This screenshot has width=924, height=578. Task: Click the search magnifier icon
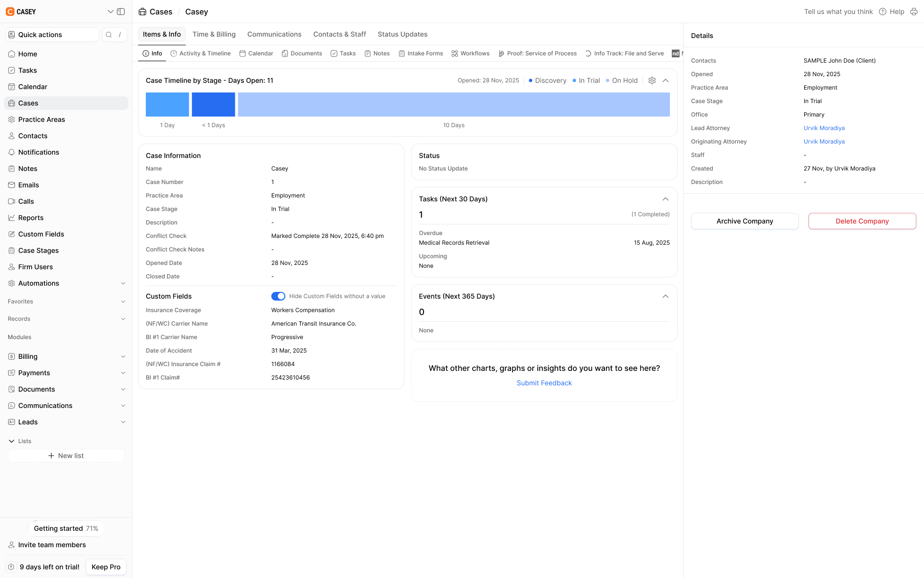pos(109,35)
